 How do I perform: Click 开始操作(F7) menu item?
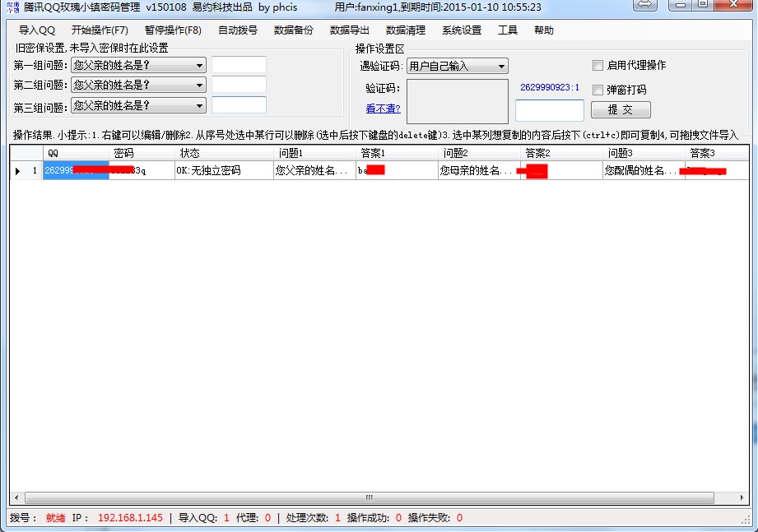(x=100, y=30)
